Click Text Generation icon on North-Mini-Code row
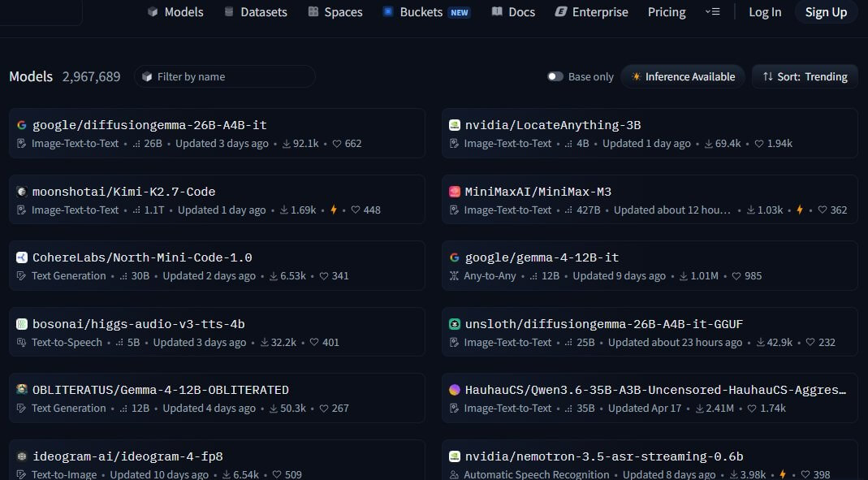Screen dimensions: 868x480 (22, 275)
